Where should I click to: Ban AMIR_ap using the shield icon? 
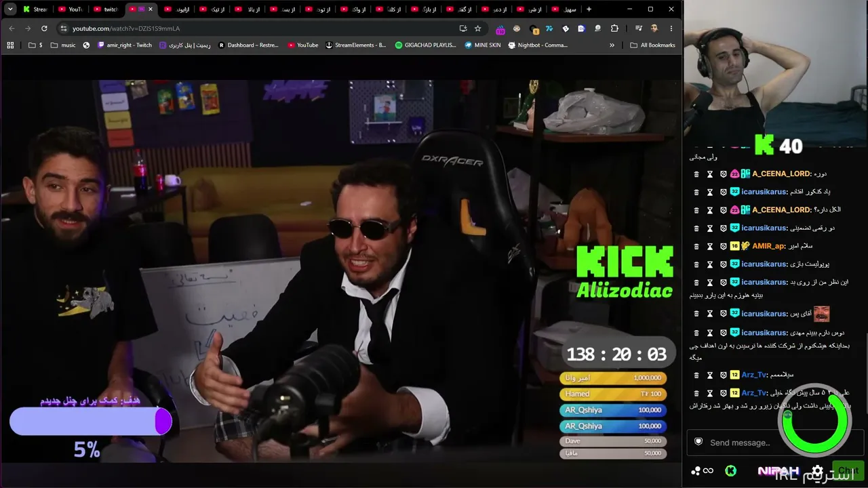click(x=723, y=246)
